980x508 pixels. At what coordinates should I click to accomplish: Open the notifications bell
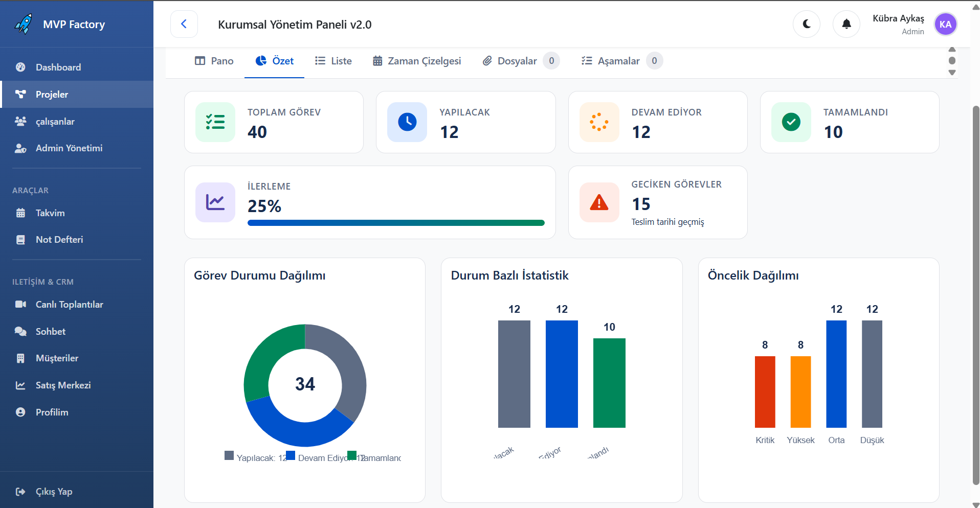coord(846,24)
